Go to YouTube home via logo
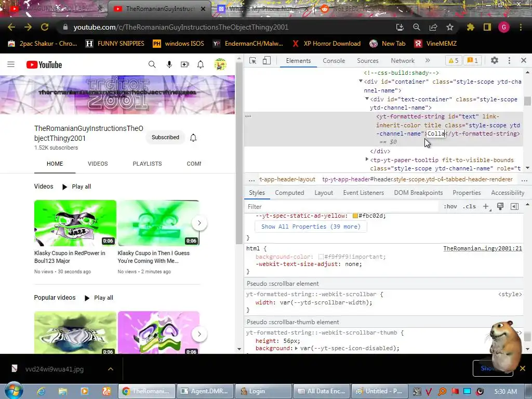The image size is (532, 399). [44, 64]
